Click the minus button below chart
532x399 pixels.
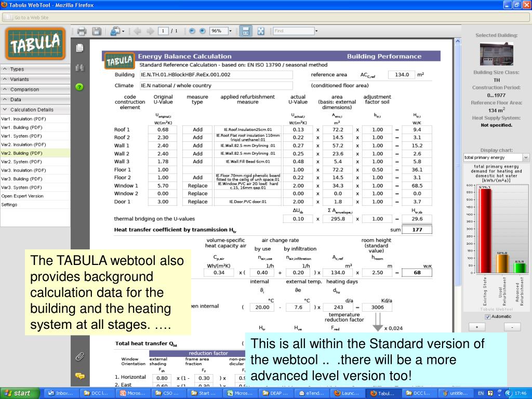512,327
